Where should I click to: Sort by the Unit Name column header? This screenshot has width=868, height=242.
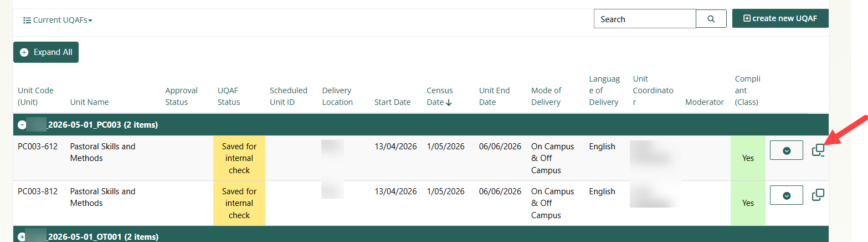[89, 102]
